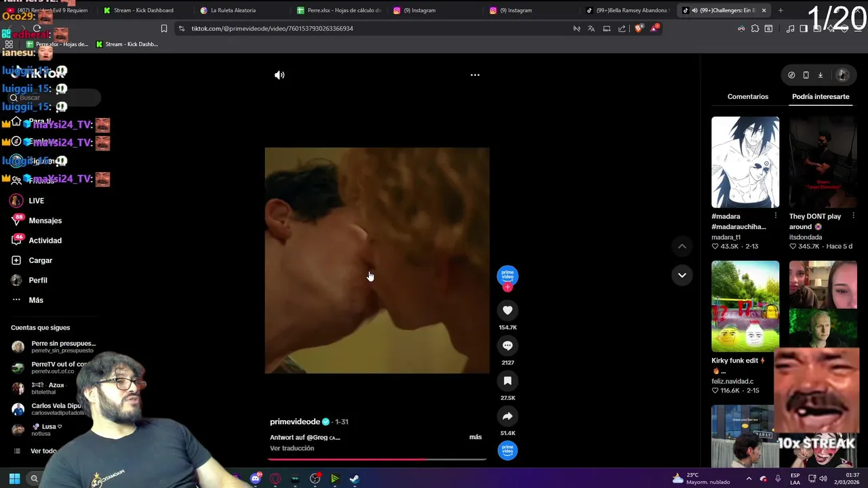Image resolution: width=868 pixels, height=488 pixels.
Task: Seek using the red video progress bar
Action: (x=377, y=460)
